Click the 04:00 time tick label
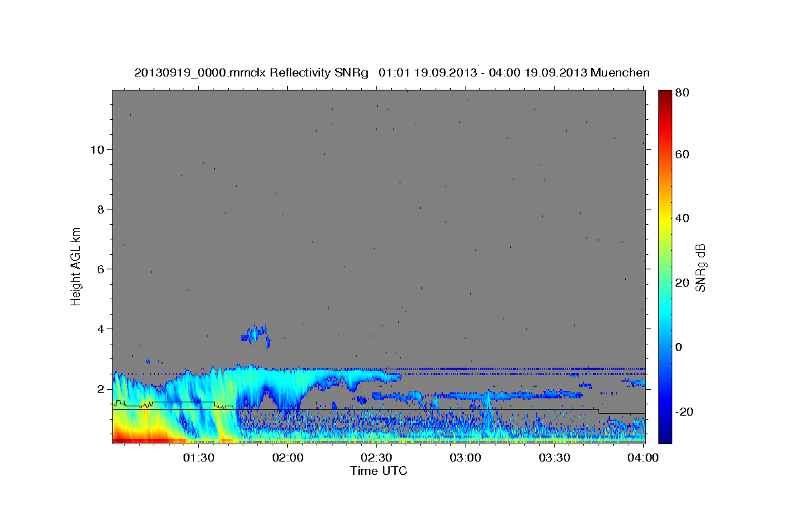 [643, 458]
